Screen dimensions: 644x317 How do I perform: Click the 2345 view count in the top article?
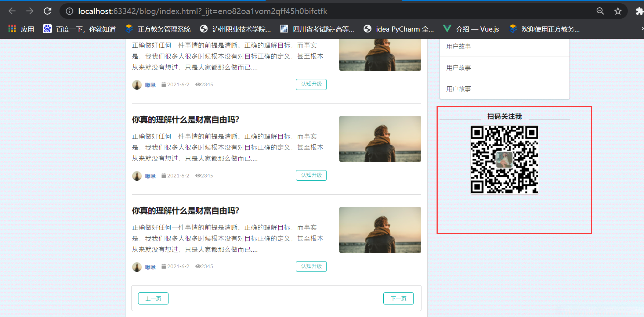207,84
